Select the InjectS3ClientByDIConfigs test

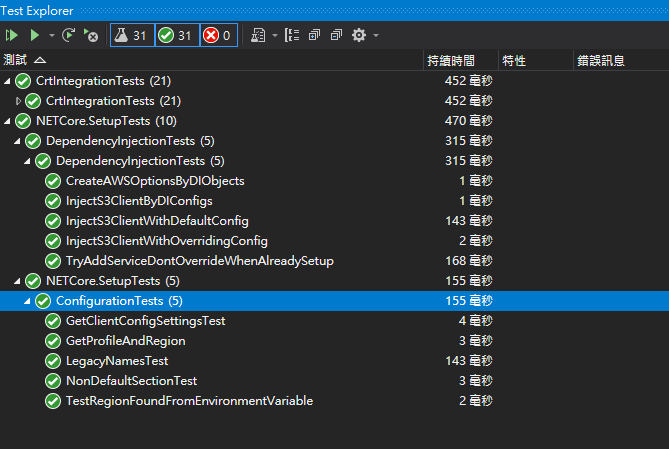(x=139, y=201)
